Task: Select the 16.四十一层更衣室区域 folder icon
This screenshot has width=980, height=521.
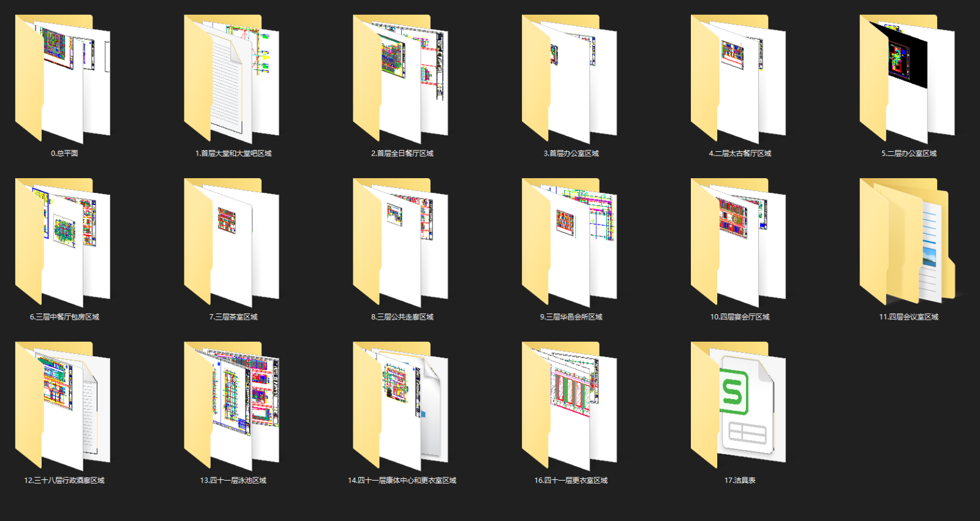Action: [570, 406]
